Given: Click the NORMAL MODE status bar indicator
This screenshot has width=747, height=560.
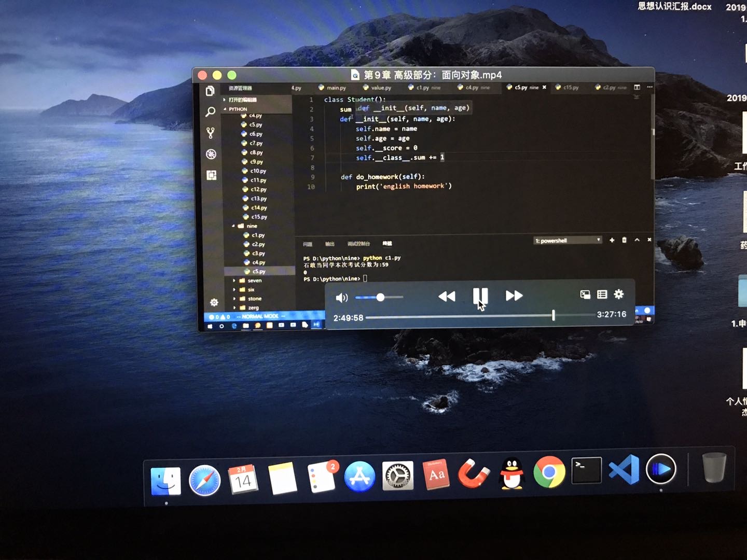Looking at the screenshot, I should pyautogui.click(x=260, y=316).
